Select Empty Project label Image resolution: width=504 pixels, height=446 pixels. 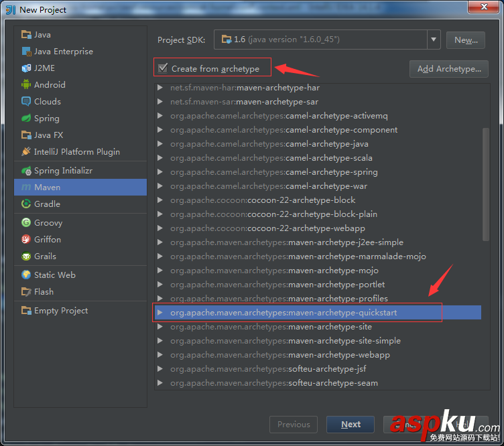(61, 311)
